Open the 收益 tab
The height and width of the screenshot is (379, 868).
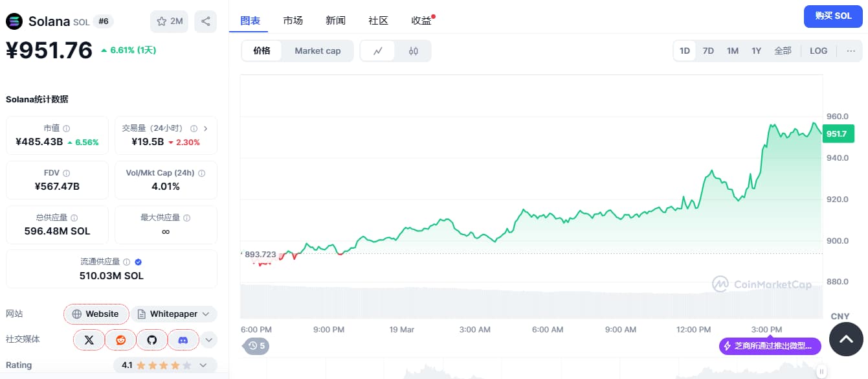click(421, 21)
